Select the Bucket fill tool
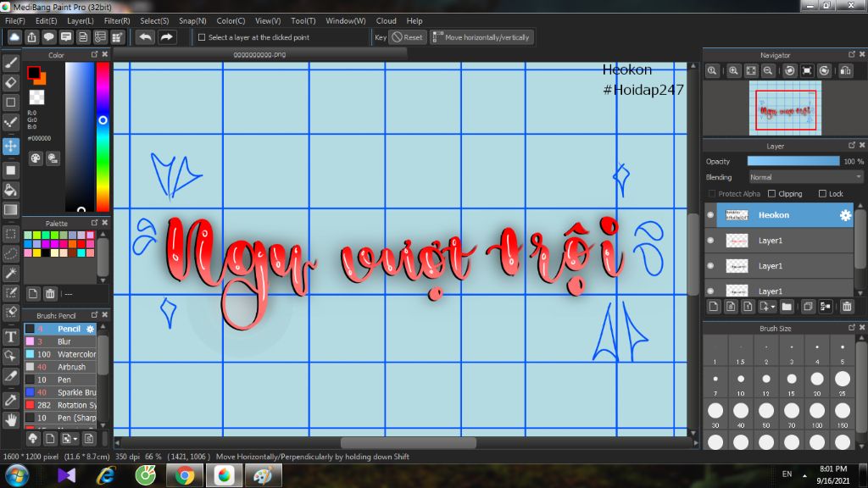The width and height of the screenshot is (868, 488). point(10,190)
